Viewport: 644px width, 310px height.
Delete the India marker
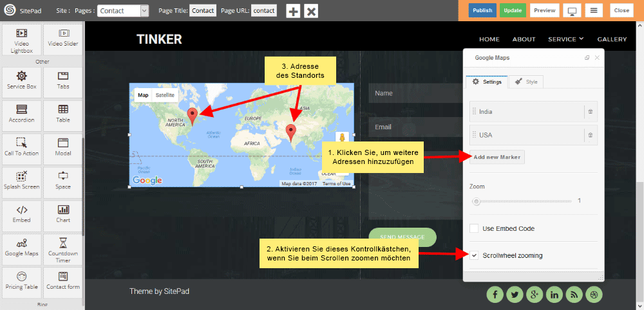590,111
